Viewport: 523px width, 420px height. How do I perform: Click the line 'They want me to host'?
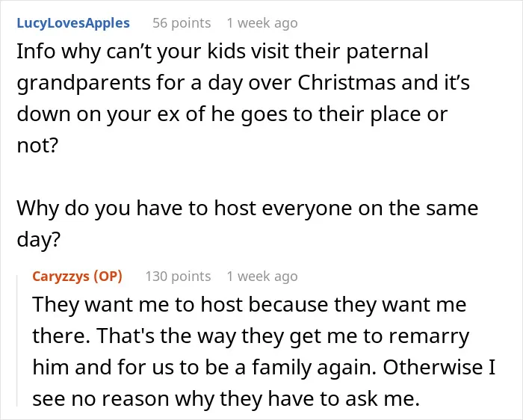coord(249,305)
